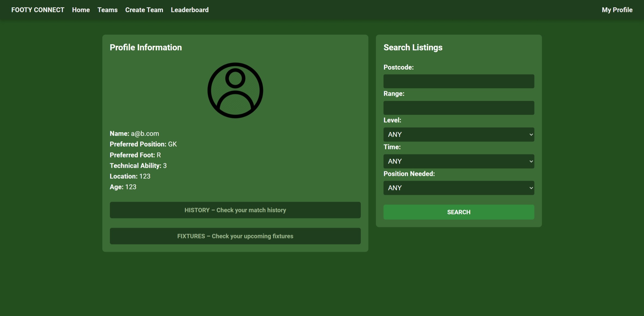Navigate to Create Team
Image resolution: width=644 pixels, height=316 pixels.
[144, 10]
